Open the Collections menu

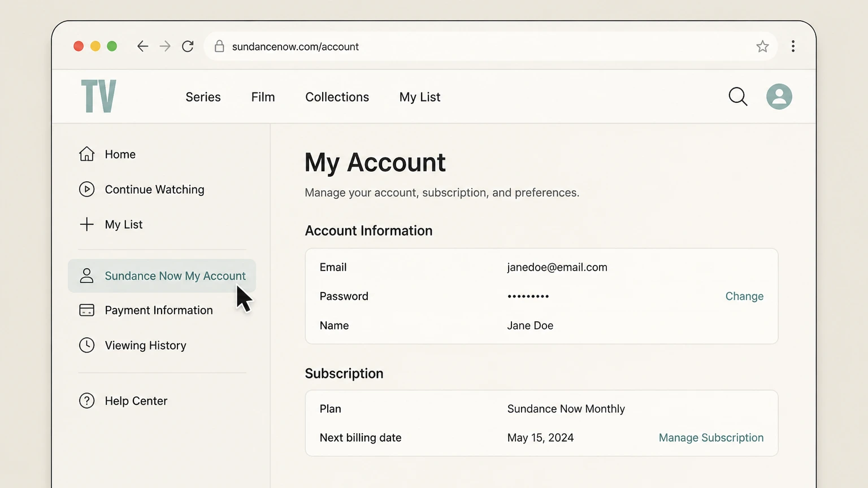[337, 97]
